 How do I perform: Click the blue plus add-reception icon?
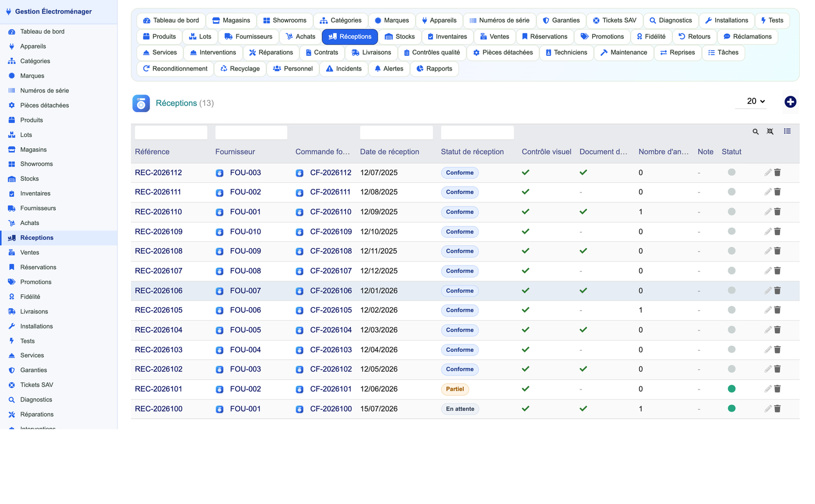[790, 101]
